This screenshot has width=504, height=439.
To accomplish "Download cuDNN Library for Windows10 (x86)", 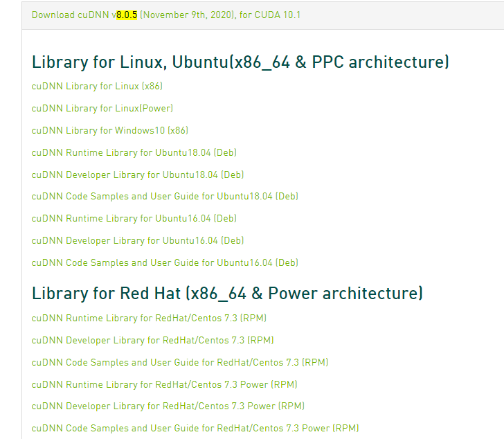I will (x=110, y=130).
